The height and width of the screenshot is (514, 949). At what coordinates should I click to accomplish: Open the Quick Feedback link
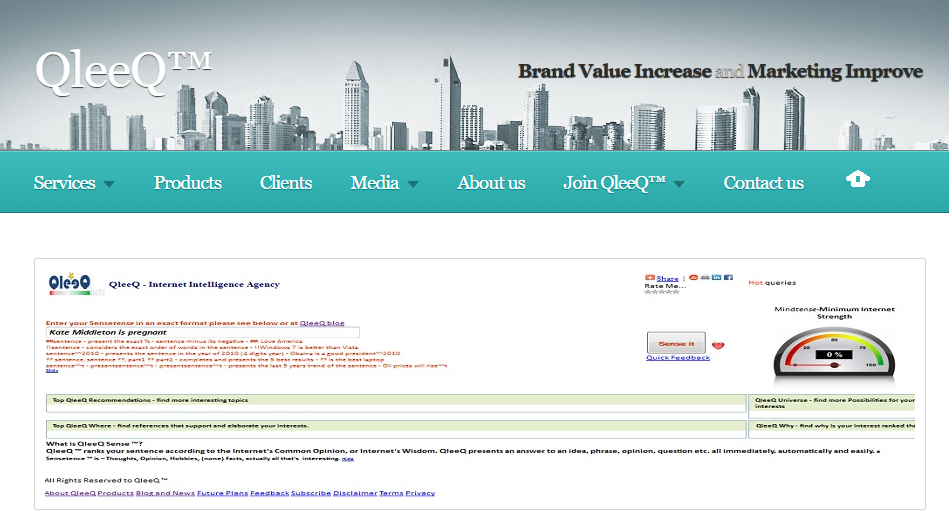point(678,358)
